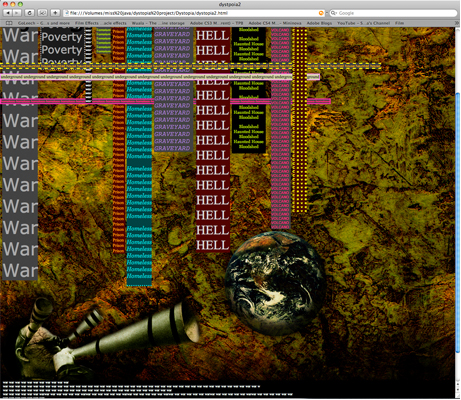Click the toolbar button left of plus
The height and width of the screenshot is (400, 461).
(x=42, y=13)
